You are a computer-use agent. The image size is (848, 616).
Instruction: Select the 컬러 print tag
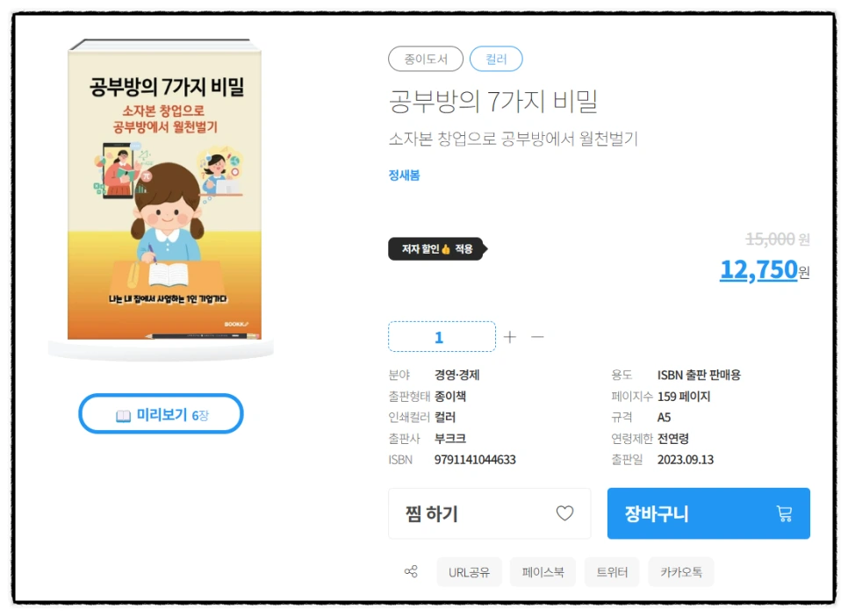pos(496,59)
